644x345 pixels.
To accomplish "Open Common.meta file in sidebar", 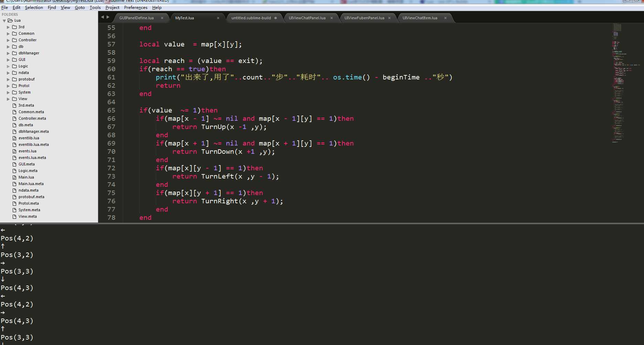I will pos(31,112).
